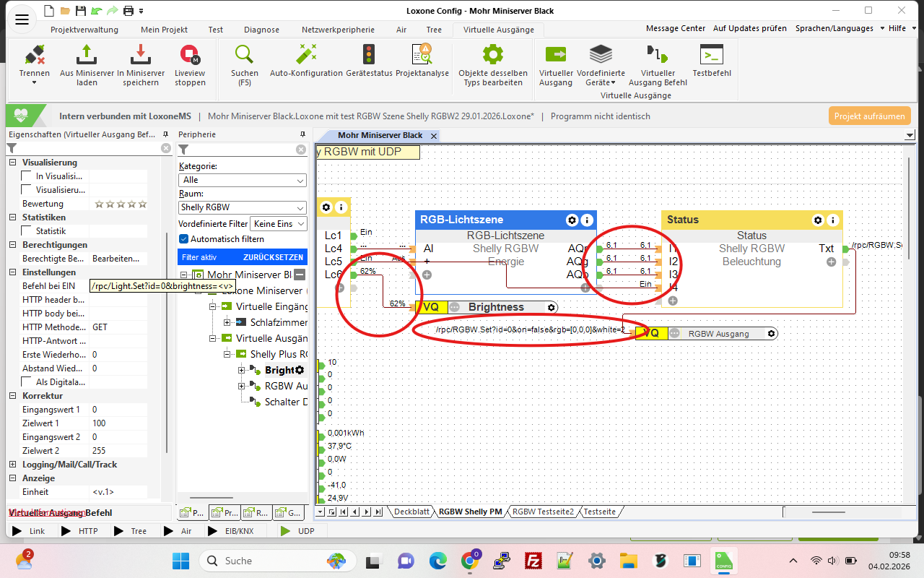Open settings gear of RGB-Lichtszene block
Viewport: 924px width, 578px height.
pos(572,220)
